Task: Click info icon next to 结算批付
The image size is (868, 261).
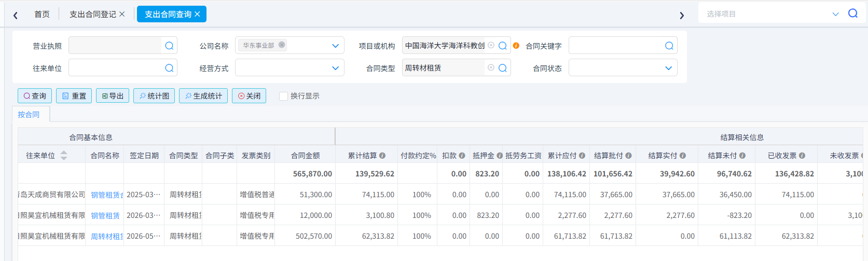Action: [x=628, y=155]
